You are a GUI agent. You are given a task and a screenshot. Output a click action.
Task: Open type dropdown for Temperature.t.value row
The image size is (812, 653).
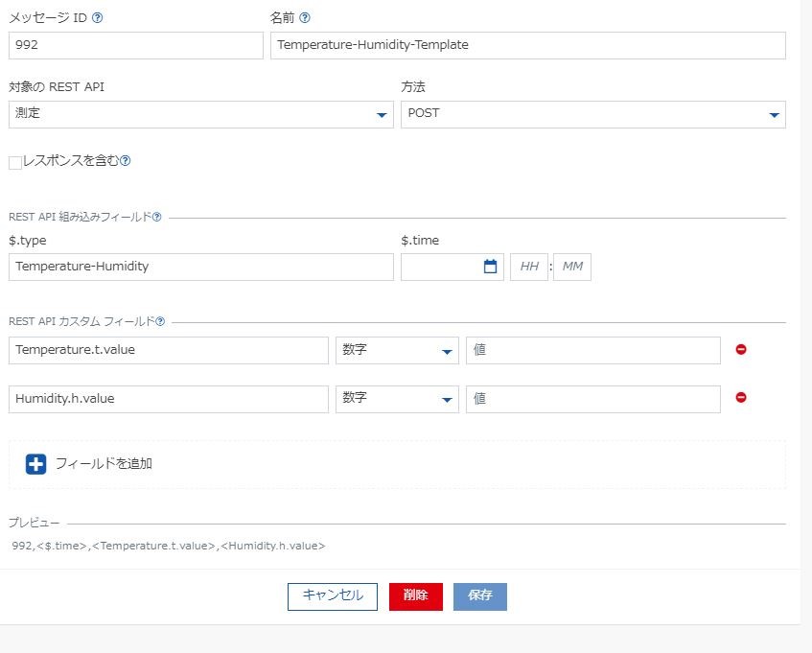tap(397, 351)
